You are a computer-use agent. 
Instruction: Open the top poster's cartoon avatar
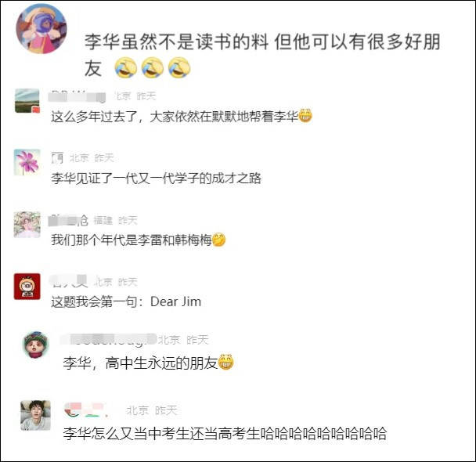41,29
